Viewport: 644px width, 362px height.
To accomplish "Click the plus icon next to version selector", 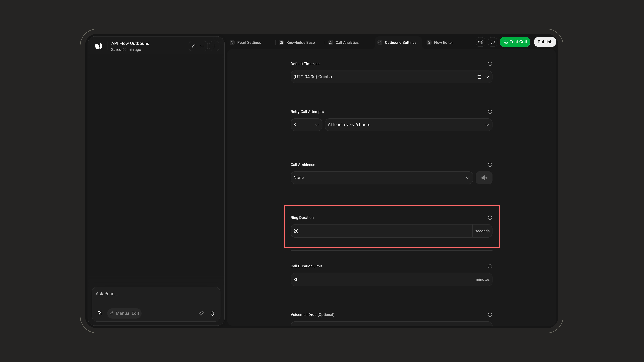I will point(214,46).
